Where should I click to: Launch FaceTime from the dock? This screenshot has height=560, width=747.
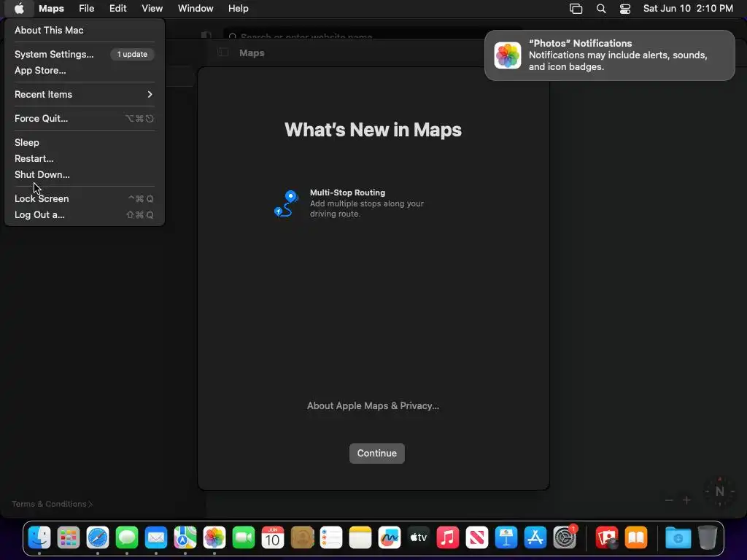tap(244, 537)
